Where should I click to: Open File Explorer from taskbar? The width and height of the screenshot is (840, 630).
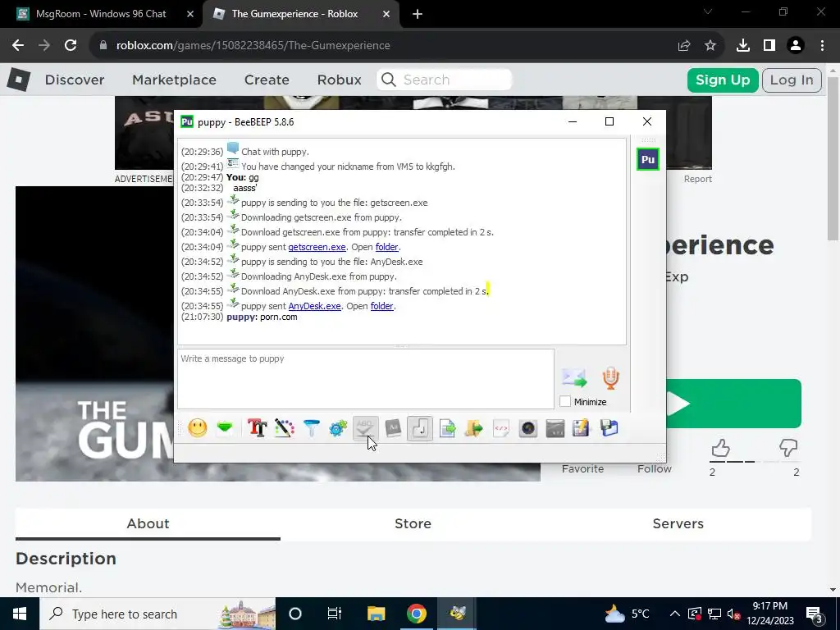tap(376, 614)
